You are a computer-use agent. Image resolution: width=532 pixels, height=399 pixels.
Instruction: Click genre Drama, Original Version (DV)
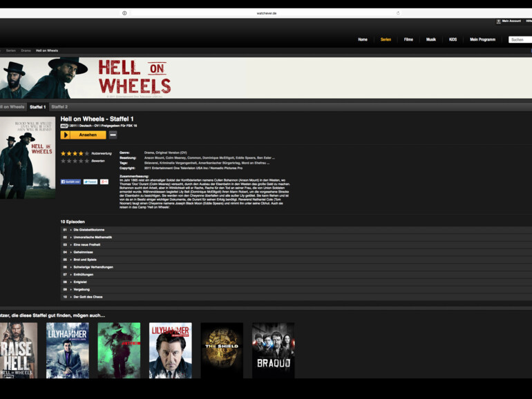tap(166, 153)
